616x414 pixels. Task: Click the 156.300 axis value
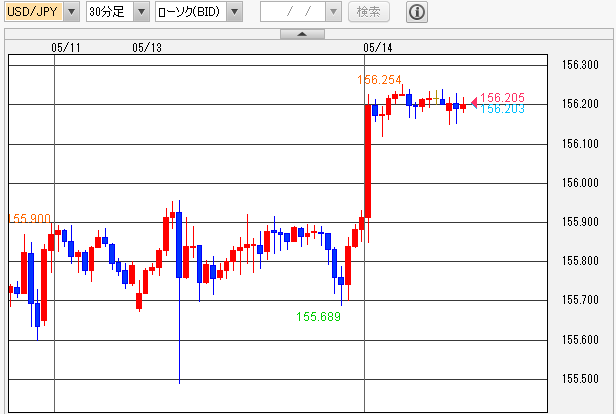(580, 65)
